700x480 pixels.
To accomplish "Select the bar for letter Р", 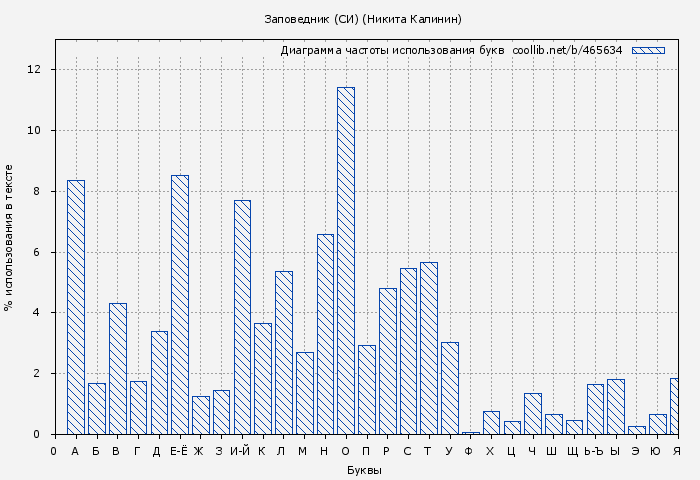I will click(388, 361).
